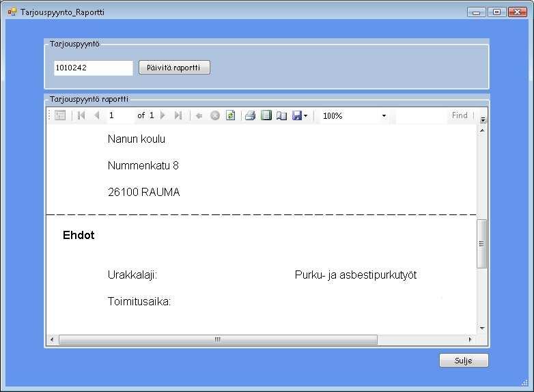
Task: Click the vertical scrollbar up arrow
Action: (482, 130)
